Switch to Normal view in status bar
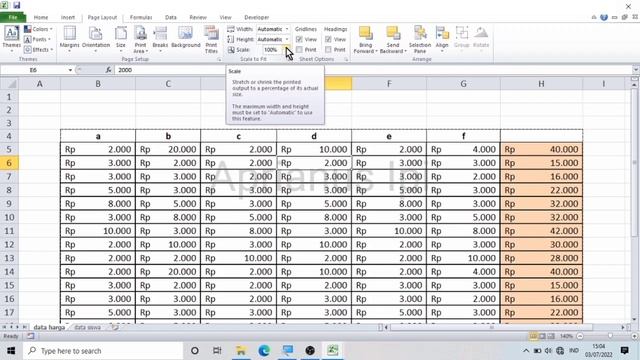The image size is (640, 360). 533,336
